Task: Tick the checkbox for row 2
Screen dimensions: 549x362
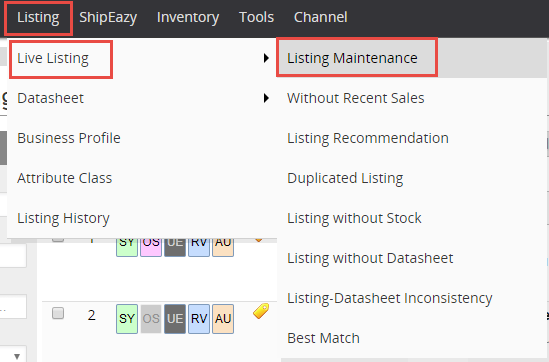Action: (58, 313)
